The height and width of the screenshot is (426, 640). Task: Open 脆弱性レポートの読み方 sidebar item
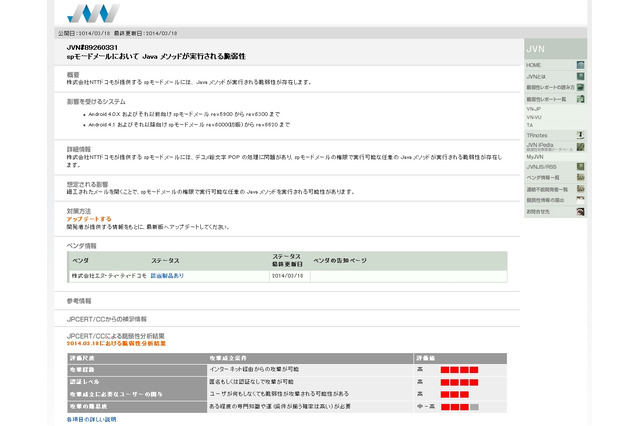(550, 87)
